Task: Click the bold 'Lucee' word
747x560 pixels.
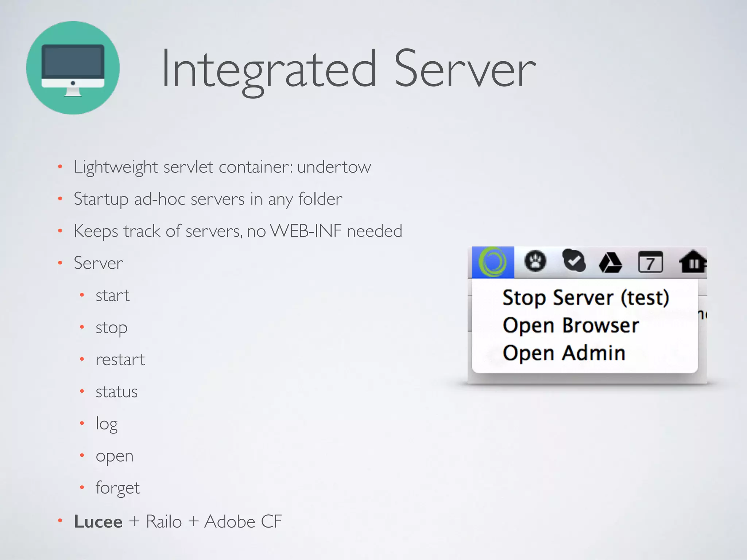Action: click(98, 522)
